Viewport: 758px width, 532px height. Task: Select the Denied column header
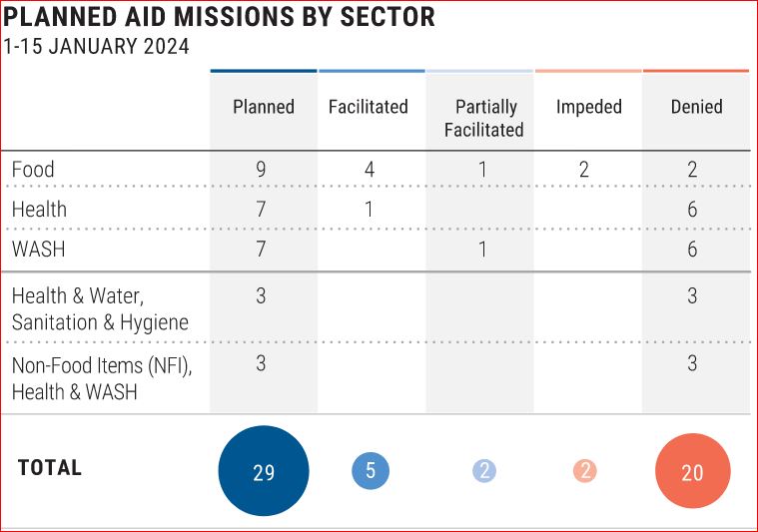[697, 107]
